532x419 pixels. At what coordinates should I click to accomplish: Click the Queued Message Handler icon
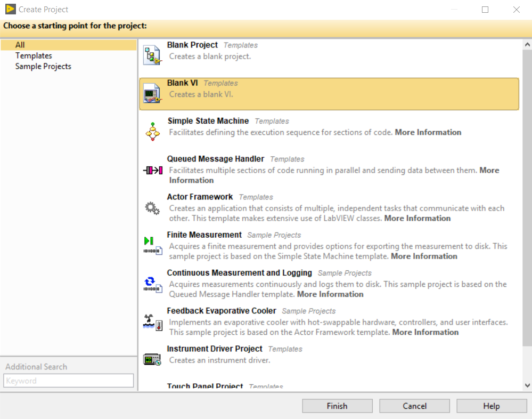click(153, 170)
